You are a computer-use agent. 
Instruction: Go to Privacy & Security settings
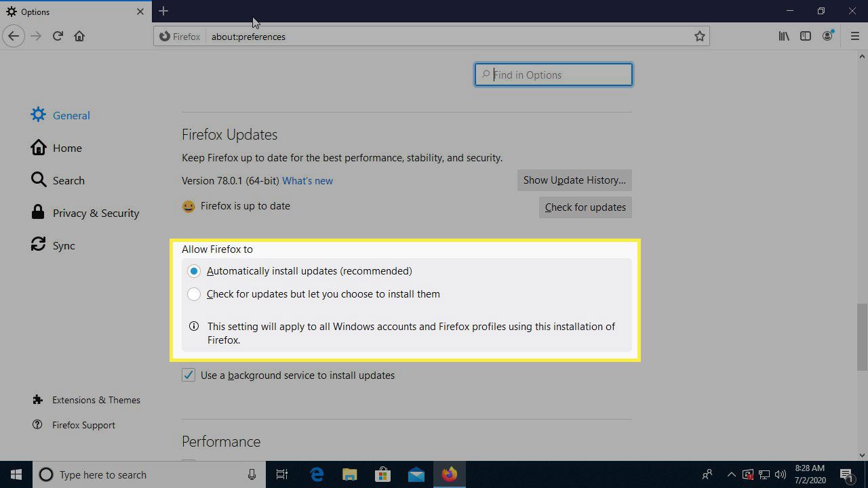click(85, 213)
